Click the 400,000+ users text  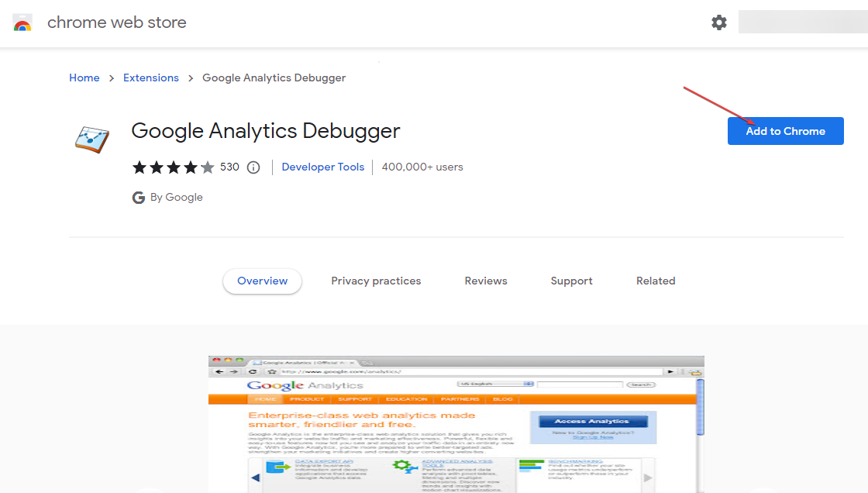[x=422, y=167]
